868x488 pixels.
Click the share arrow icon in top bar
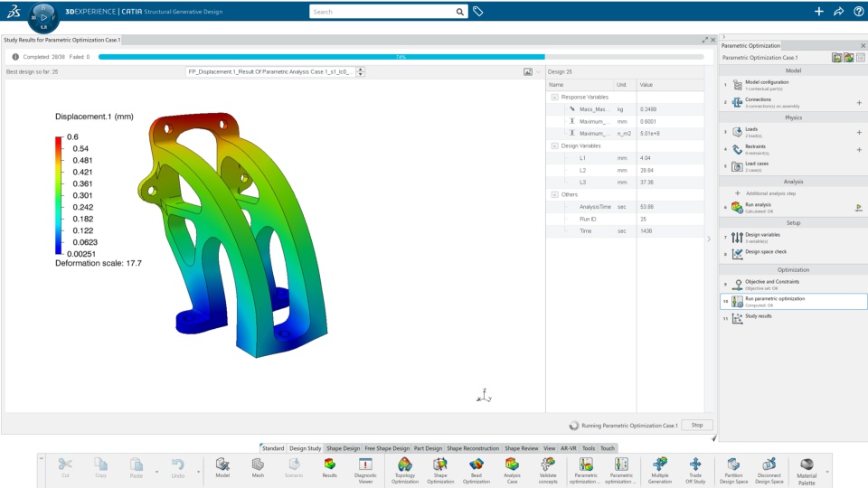[x=839, y=11]
